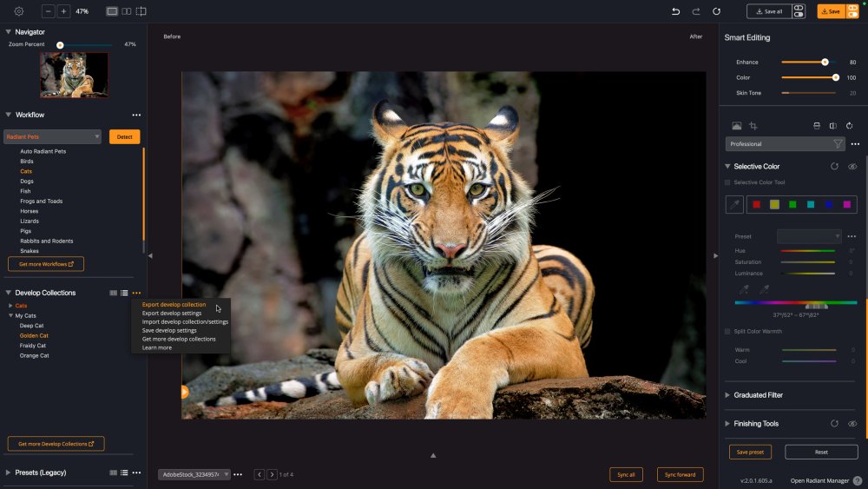Open the Selective Color Preset dropdown

(x=809, y=236)
